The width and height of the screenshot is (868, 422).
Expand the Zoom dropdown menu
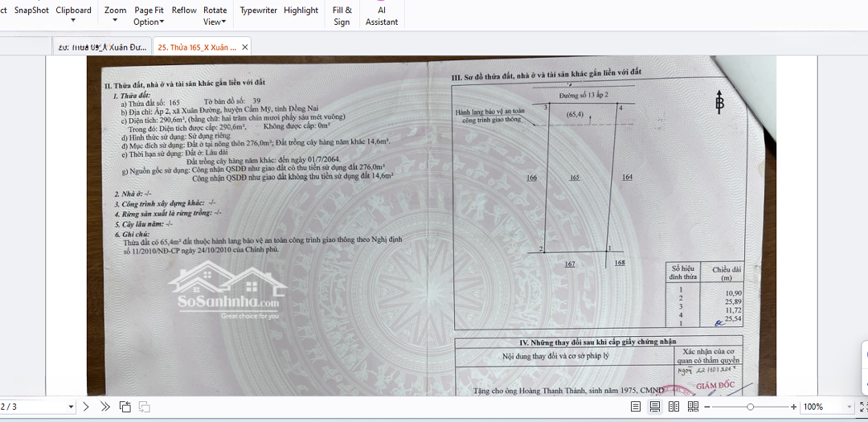[x=115, y=15]
